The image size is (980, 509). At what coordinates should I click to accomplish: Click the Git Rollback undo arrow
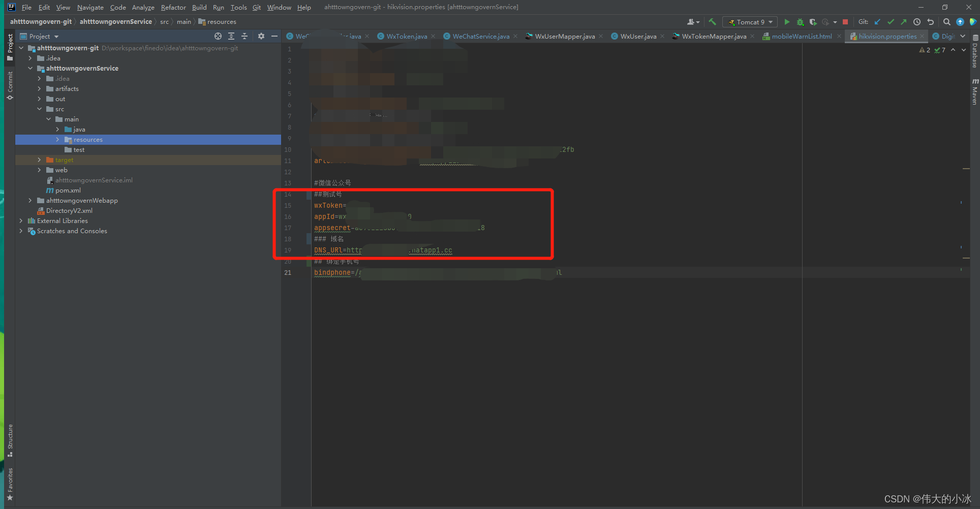point(930,22)
